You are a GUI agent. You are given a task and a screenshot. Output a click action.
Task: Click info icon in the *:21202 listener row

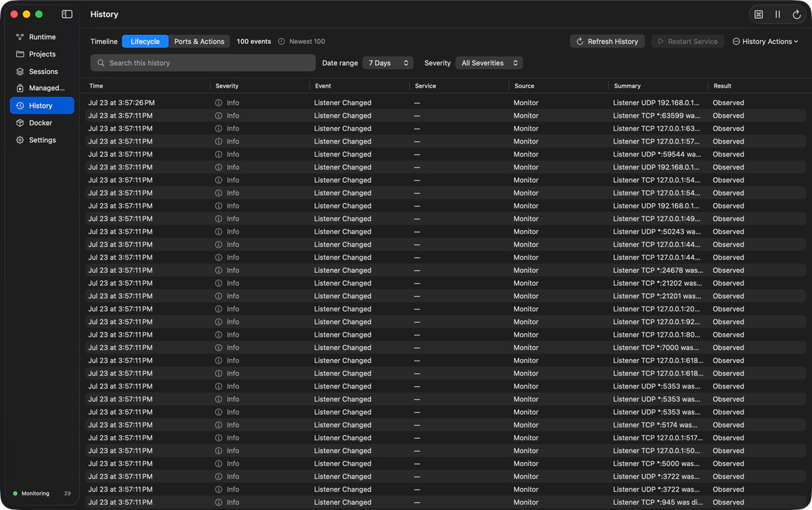218,283
